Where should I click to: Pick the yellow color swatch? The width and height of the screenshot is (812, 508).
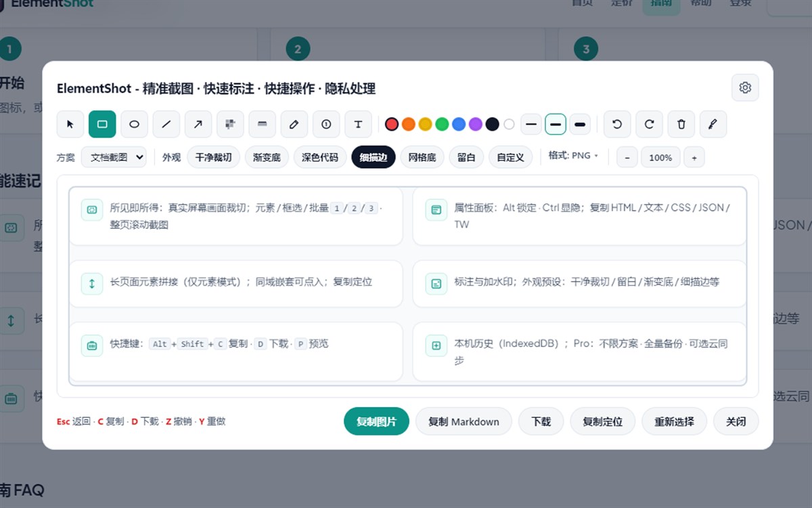[425, 124]
